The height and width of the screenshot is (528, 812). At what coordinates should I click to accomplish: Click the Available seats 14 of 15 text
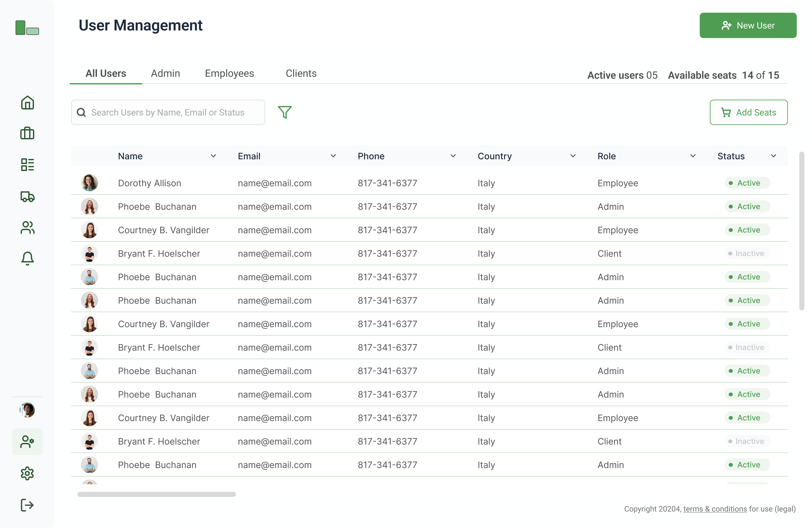723,75
